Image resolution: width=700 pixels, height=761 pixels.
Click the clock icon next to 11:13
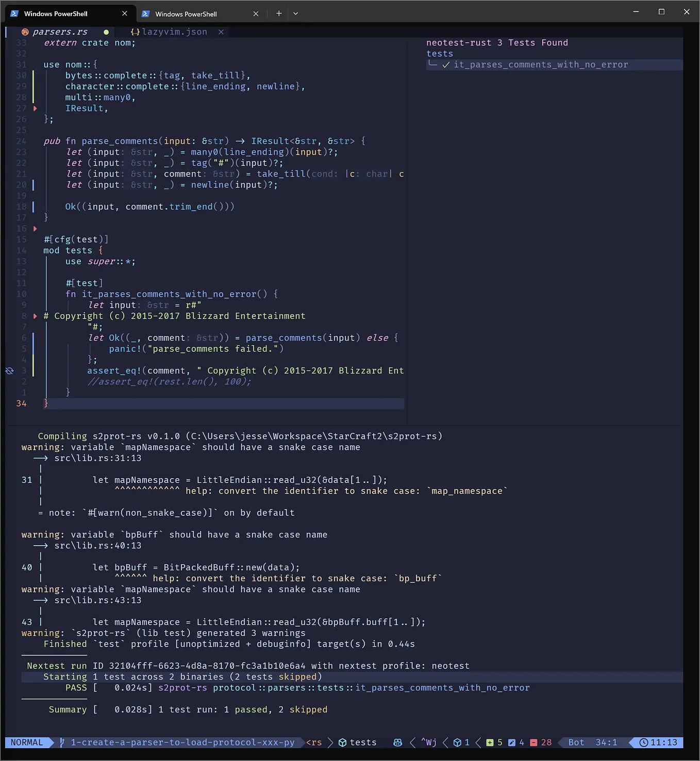tap(643, 742)
